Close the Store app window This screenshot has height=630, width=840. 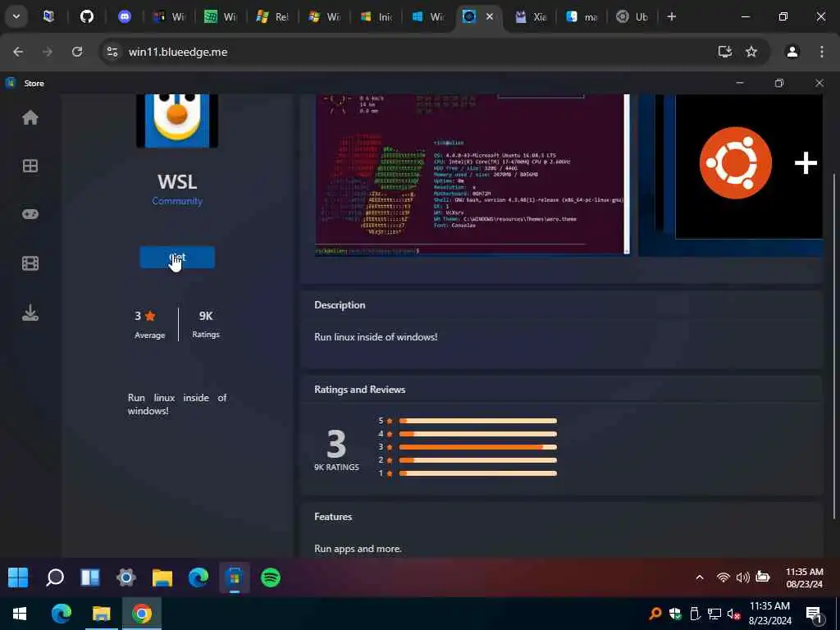pyautogui.click(x=819, y=83)
